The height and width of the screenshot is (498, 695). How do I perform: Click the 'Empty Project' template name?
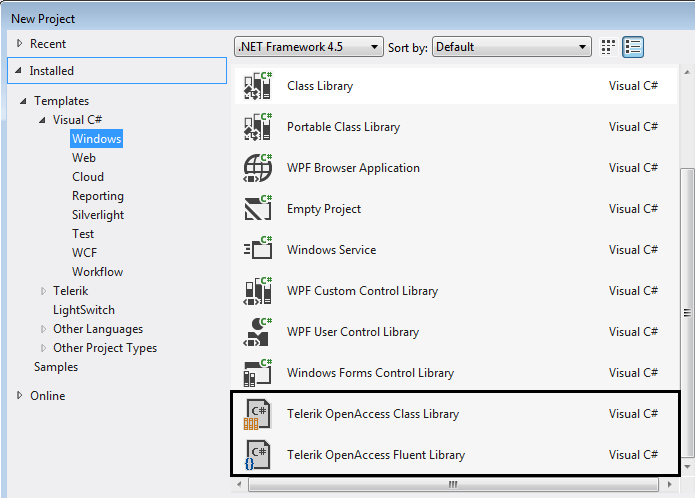click(x=324, y=209)
